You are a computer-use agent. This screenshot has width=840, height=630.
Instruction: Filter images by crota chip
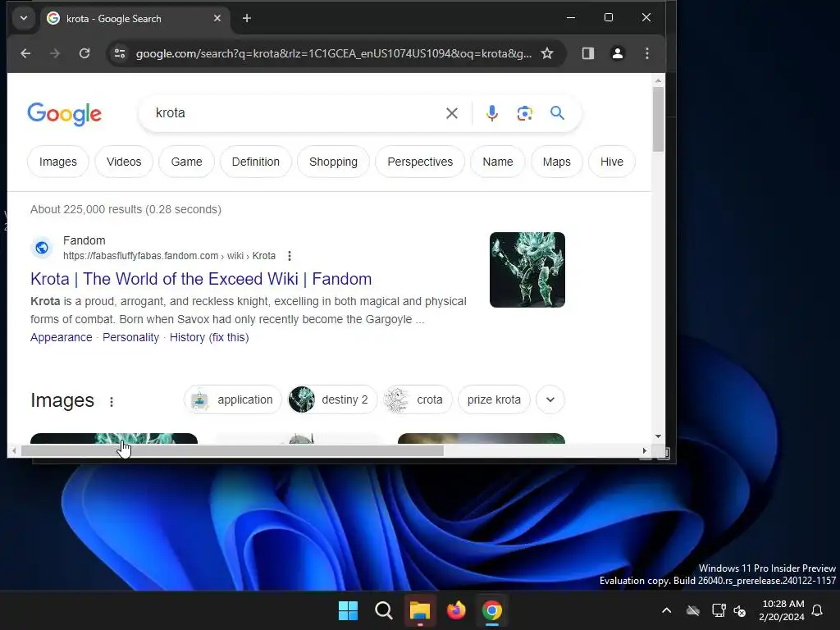[x=418, y=399]
